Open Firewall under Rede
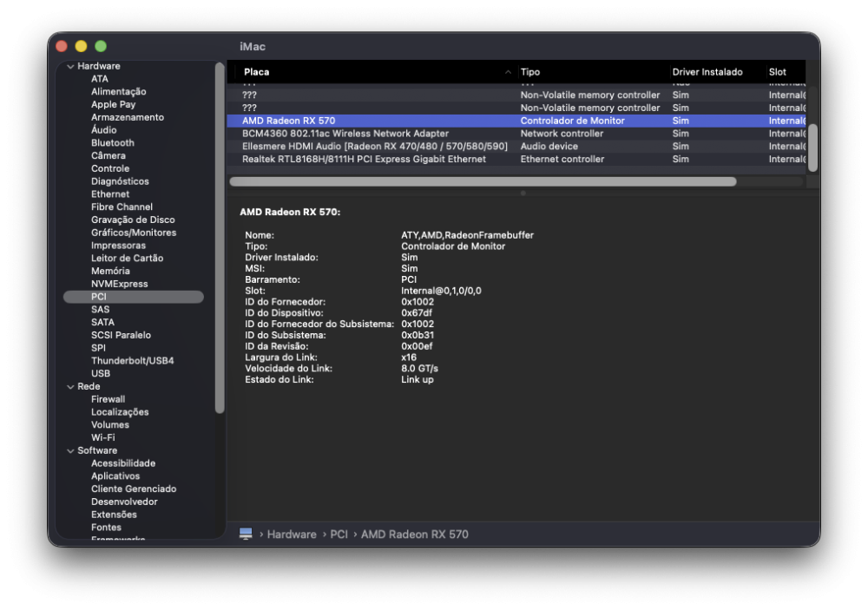Screen dimensions: 868x610 click(x=108, y=399)
